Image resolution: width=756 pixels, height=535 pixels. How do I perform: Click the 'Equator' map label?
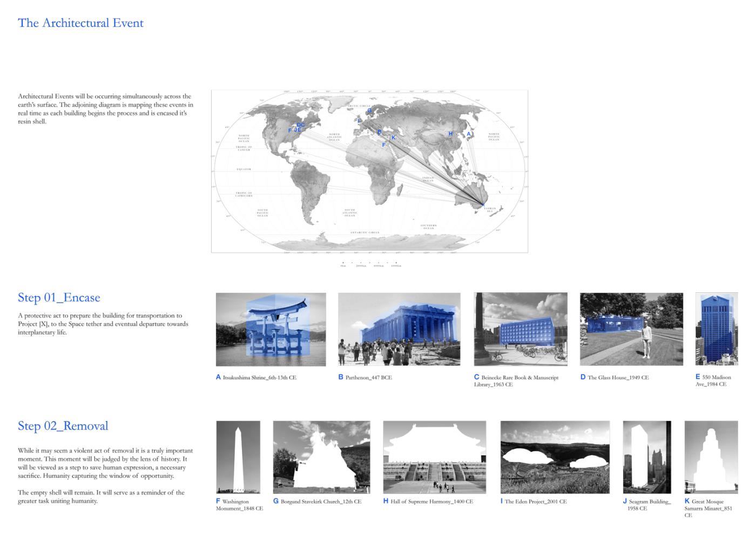click(x=244, y=169)
